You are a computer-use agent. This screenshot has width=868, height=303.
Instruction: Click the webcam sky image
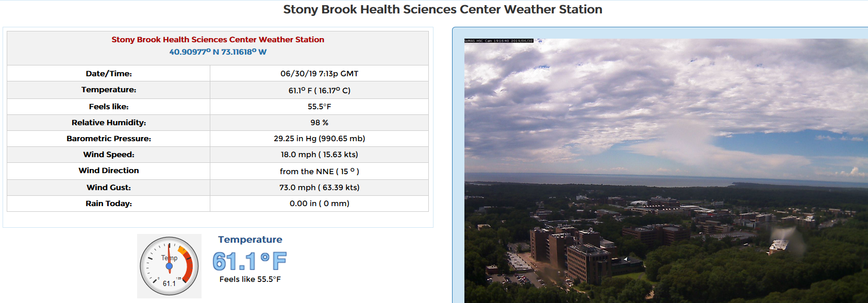click(666, 171)
